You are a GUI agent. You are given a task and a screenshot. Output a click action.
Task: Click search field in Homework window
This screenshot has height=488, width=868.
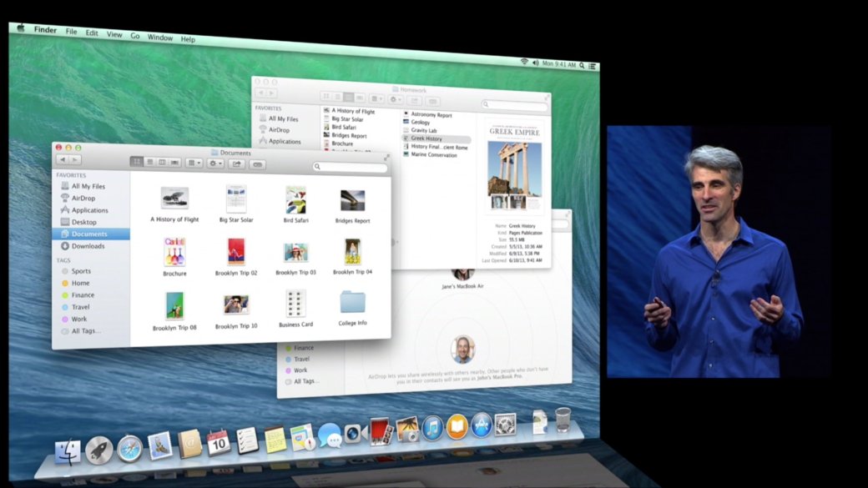click(x=514, y=104)
